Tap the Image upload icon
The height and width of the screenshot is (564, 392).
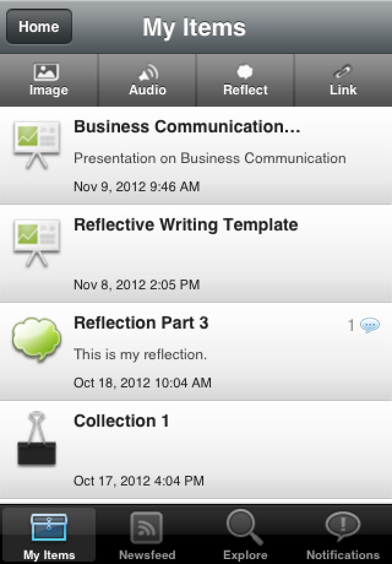[x=46, y=72]
